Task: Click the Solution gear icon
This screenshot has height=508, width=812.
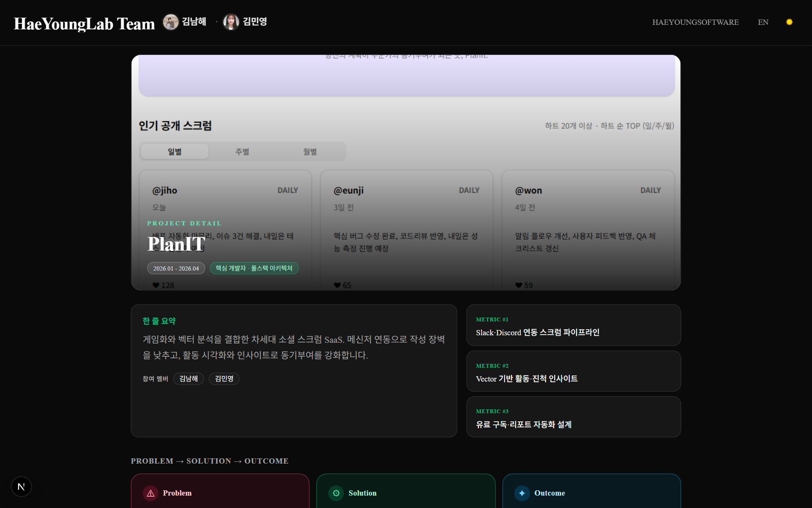Action: (x=336, y=493)
